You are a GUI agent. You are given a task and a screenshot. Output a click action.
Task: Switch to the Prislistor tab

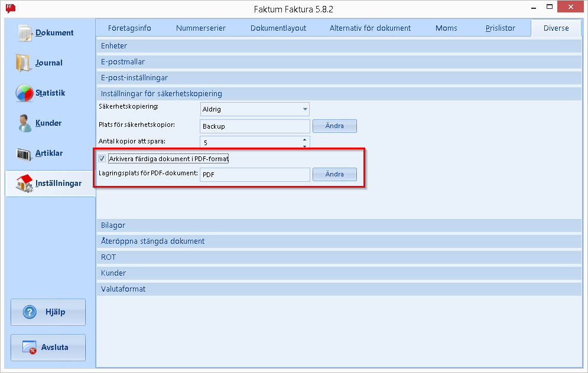click(x=501, y=28)
